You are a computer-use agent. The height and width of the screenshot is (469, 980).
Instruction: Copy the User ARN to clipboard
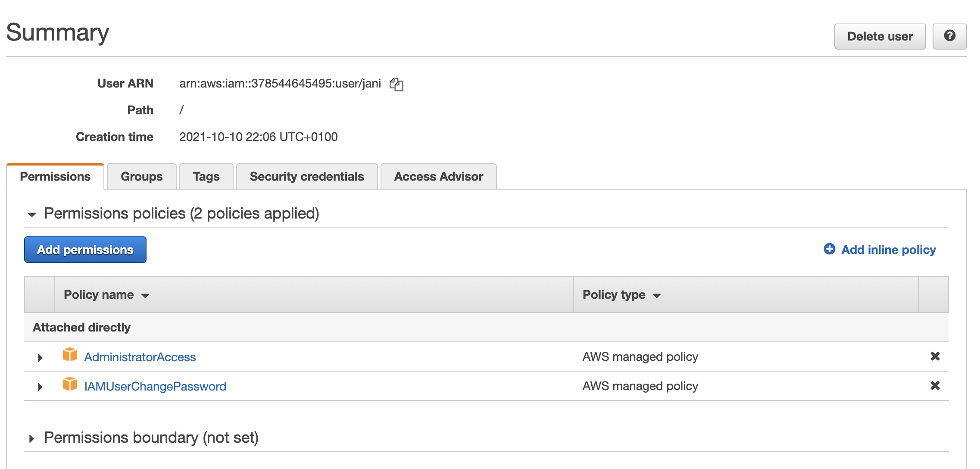[396, 84]
